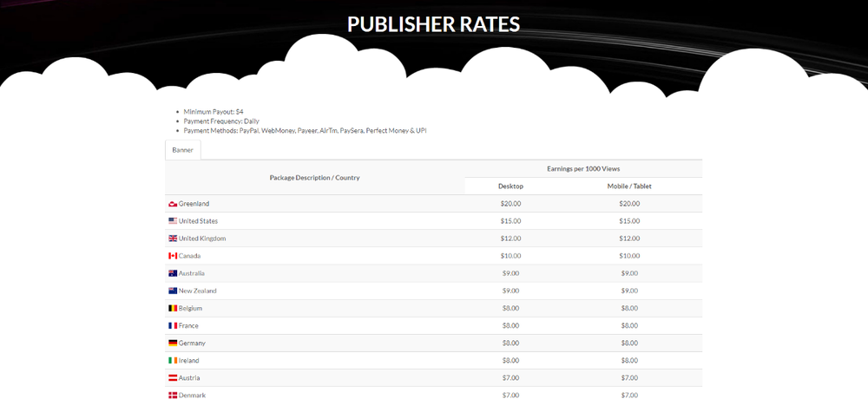Click the France country name
The image size is (868, 399).
[x=188, y=326]
